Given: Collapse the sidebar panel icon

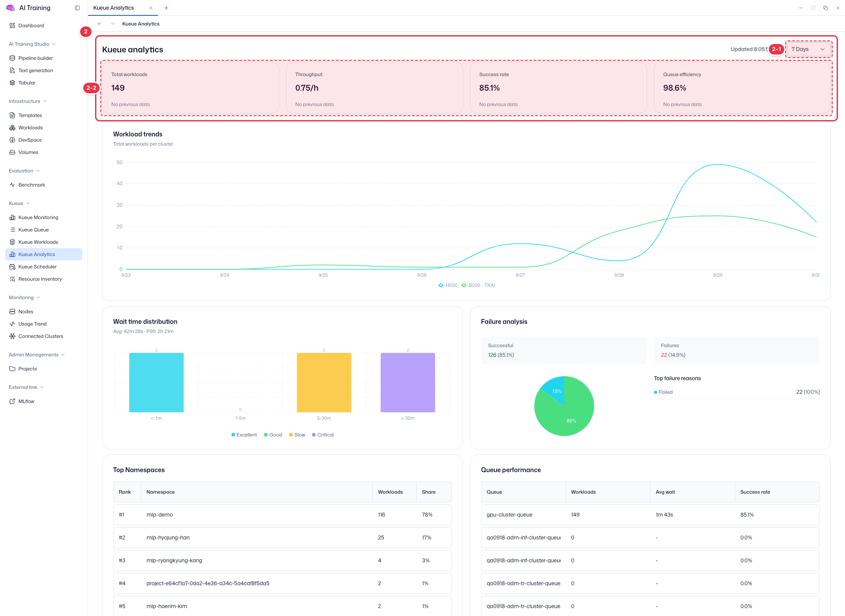Looking at the screenshot, I should 77,8.
